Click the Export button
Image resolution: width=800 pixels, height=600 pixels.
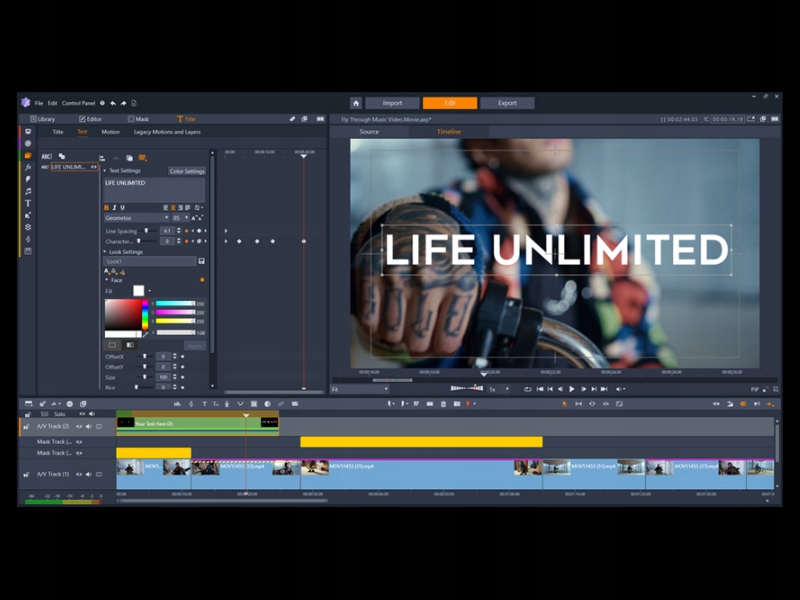[507, 103]
